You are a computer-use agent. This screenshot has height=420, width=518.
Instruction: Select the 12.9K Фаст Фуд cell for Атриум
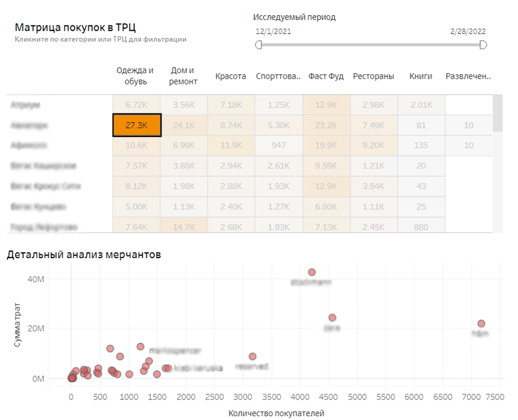[326, 104]
